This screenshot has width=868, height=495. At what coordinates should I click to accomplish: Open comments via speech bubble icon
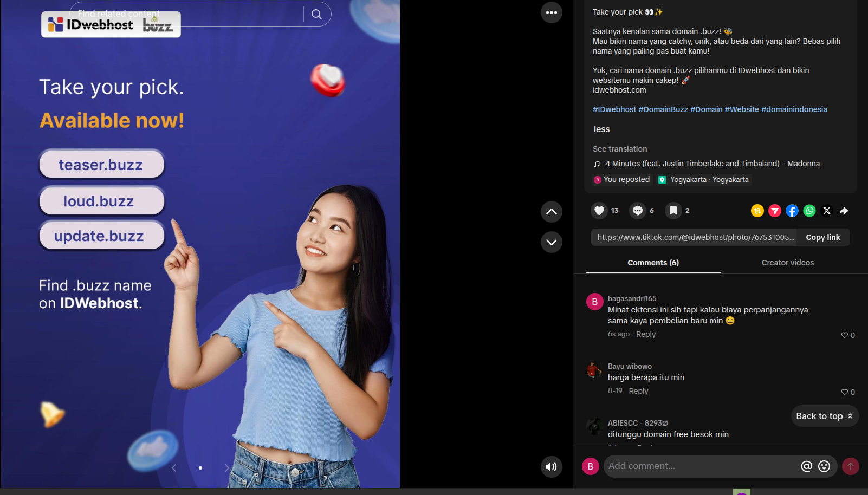pyautogui.click(x=638, y=211)
